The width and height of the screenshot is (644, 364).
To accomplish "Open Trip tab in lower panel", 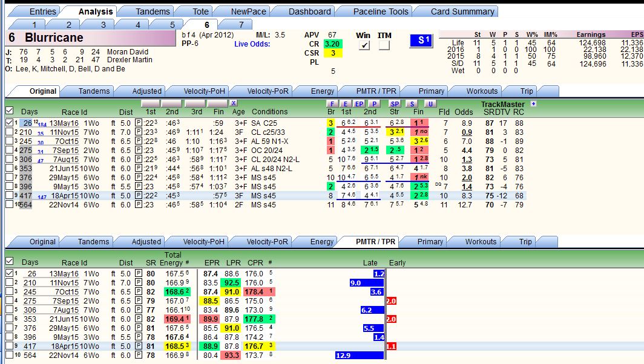I will 525,242.
